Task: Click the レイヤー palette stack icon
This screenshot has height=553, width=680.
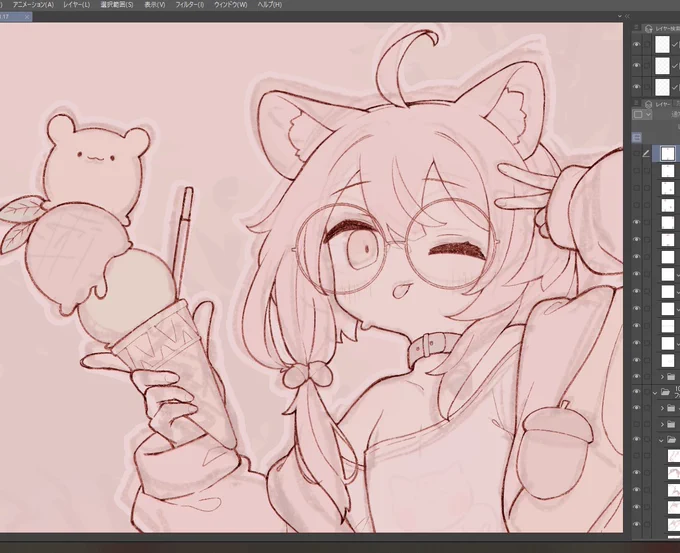Action: [x=648, y=104]
